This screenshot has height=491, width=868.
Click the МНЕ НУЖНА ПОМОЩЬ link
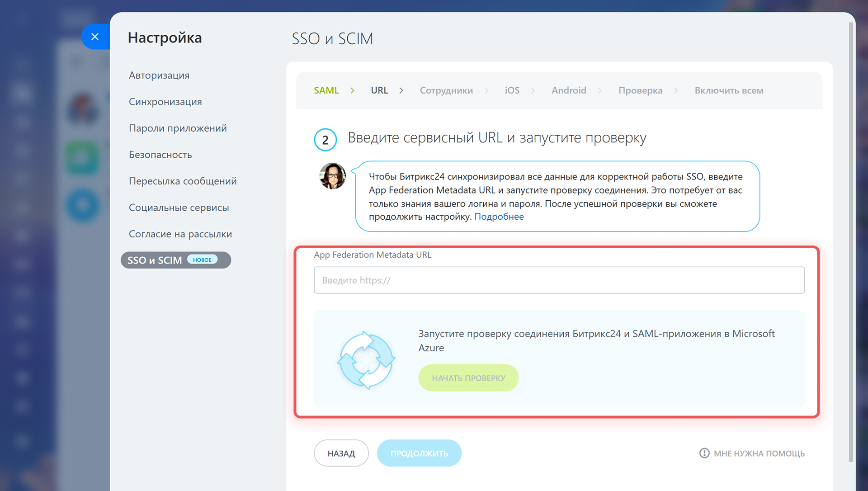point(759,453)
